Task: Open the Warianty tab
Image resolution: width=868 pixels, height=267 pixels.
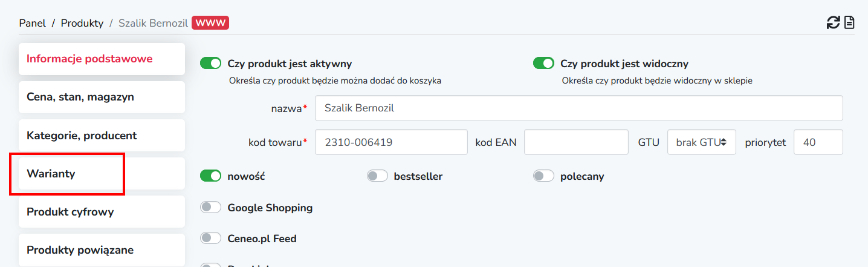Action: click(102, 174)
